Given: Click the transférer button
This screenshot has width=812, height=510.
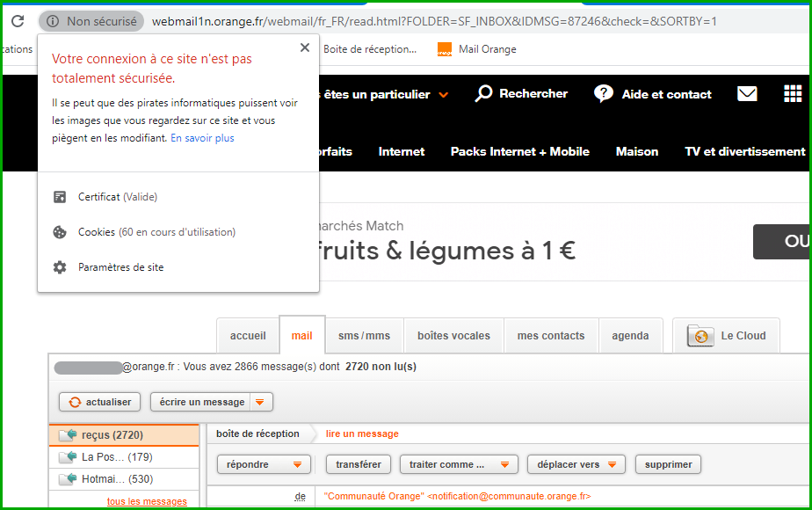Looking at the screenshot, I should (x=359, y=464).
